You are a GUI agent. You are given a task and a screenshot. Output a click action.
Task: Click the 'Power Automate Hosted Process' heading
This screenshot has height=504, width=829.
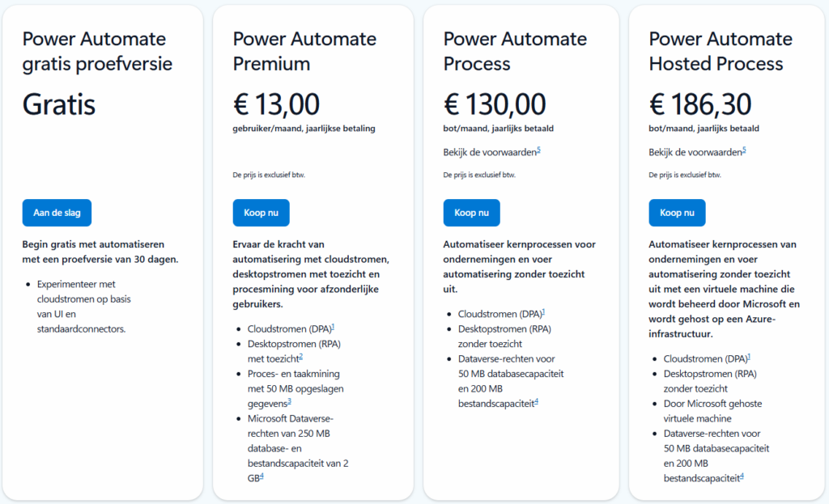click(x=720, y=51)
